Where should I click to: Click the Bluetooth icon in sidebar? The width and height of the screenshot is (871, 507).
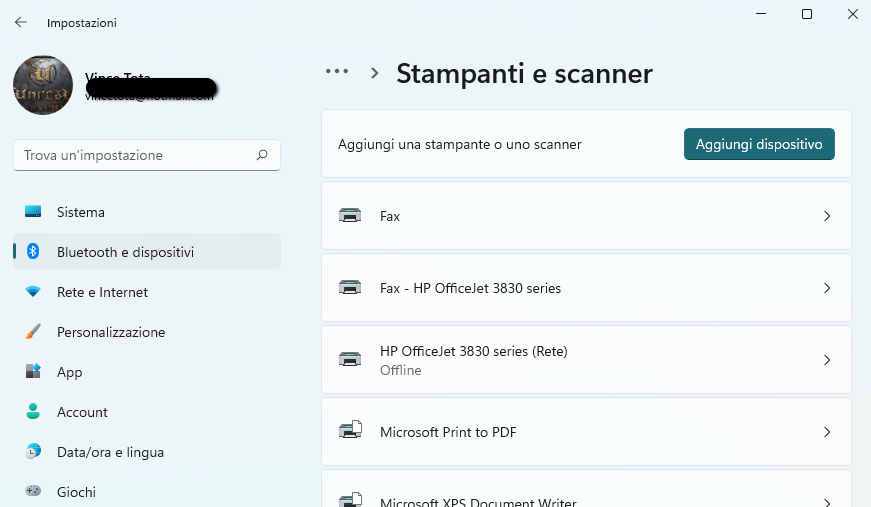(33, 252)
